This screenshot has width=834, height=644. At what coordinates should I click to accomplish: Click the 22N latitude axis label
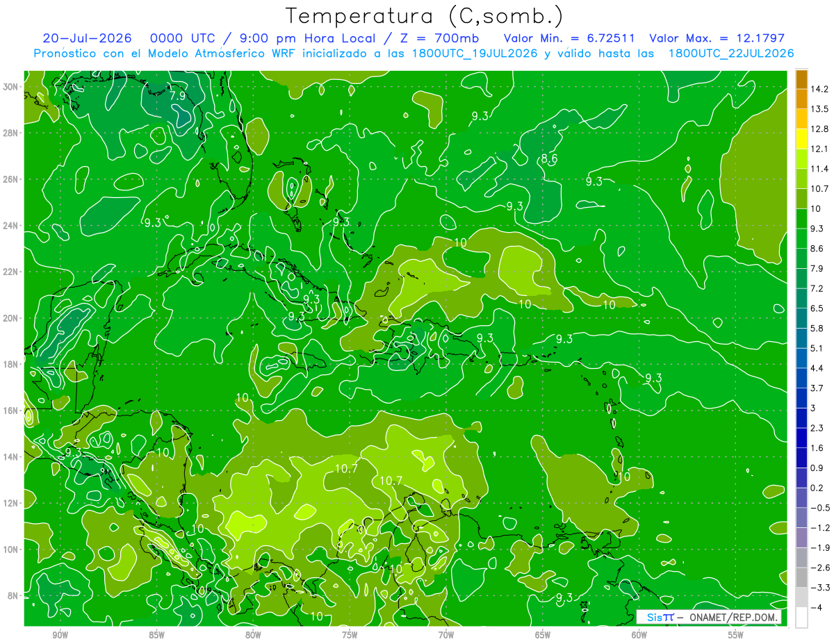(x=11, y=272)
